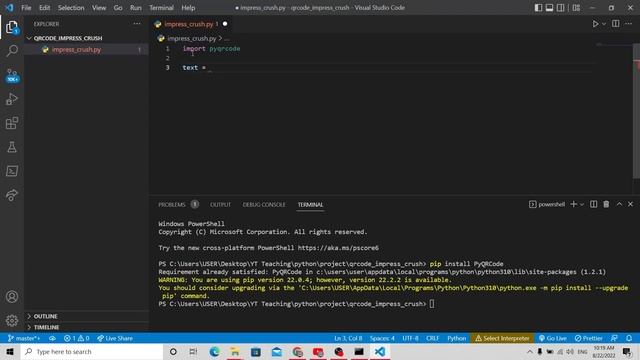Click impress_crush.py in the breadcrumb

pyautogui.click(x=192, y=38)
